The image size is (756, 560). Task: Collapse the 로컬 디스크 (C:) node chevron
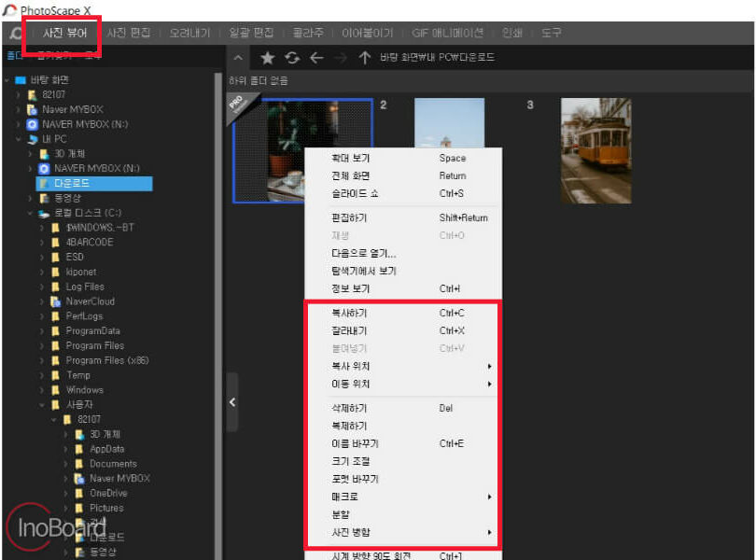click(x=31, y=213)
